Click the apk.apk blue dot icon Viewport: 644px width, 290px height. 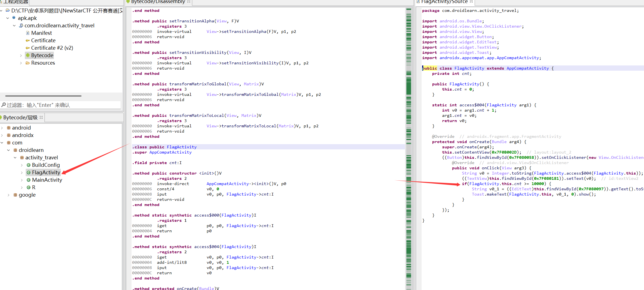pyautogui.click(x=14, y=18)
